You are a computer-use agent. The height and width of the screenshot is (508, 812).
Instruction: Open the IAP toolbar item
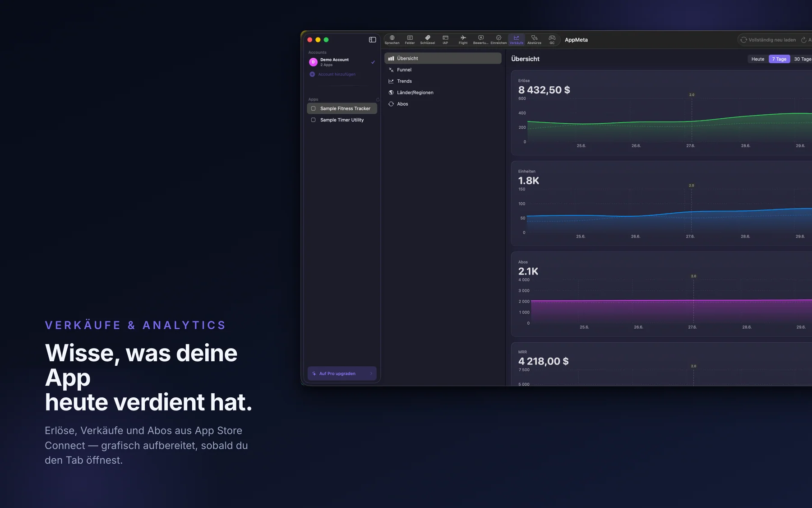(445, 40)
